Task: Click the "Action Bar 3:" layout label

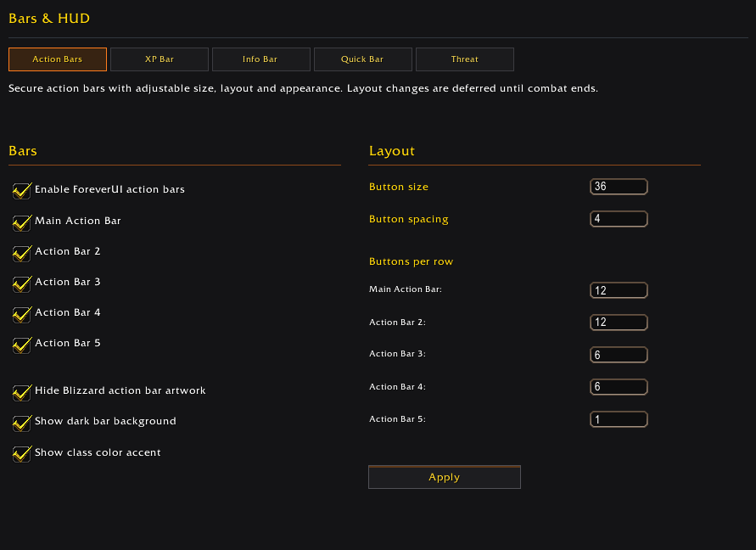Action: tap(397, 354)
